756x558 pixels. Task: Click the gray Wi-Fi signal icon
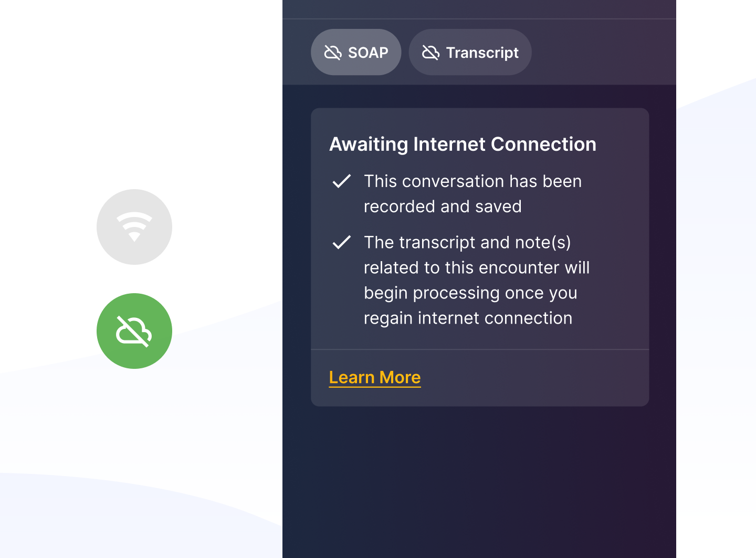click(x=134, y=227)
